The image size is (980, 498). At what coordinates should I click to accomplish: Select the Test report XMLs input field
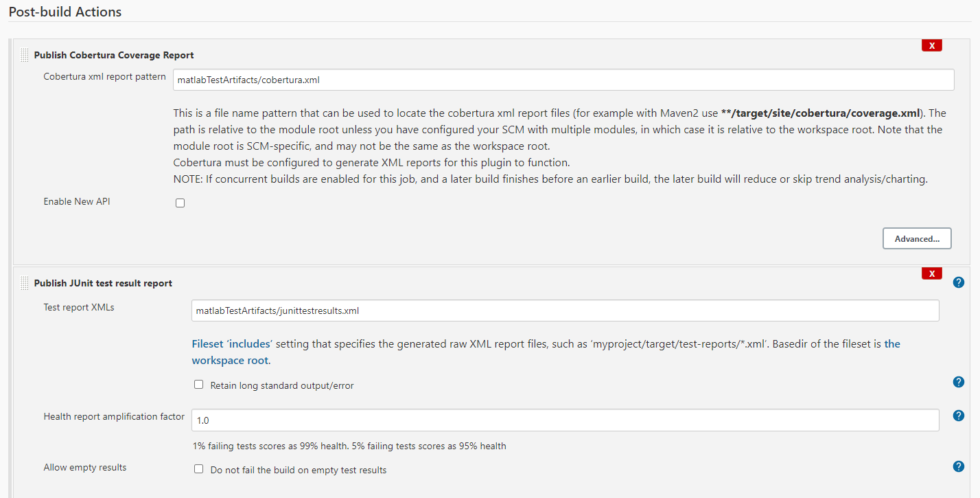(480, 310)
